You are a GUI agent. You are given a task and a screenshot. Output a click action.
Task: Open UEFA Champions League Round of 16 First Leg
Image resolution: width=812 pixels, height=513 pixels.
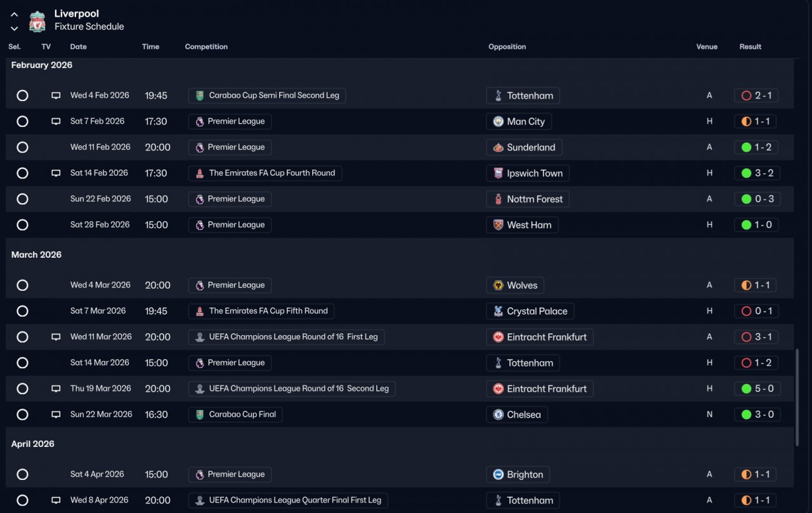pyautogui.click(x=286, y=337)
